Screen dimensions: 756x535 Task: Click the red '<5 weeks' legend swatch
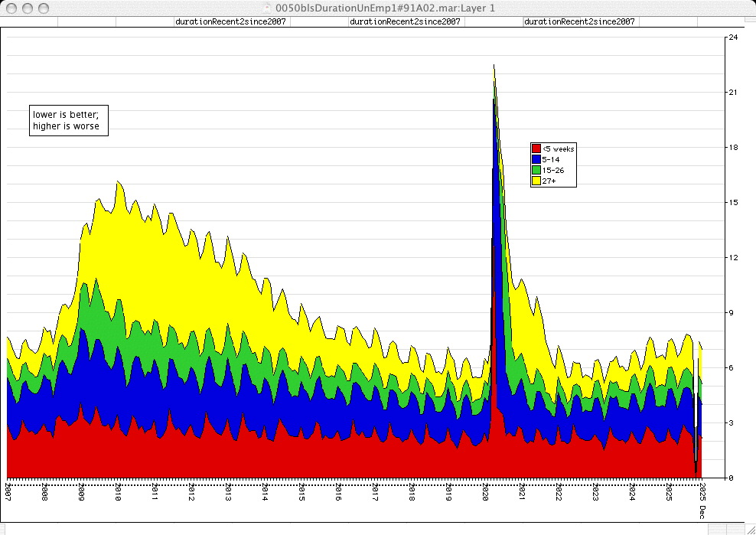(x=536, y=148)
